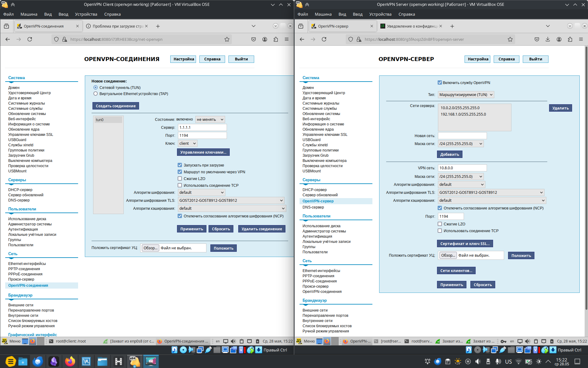Open client Алгоритм шифрования TLS dropdown
Viewport: 588px width, 368px height.
tap(231, 201)
